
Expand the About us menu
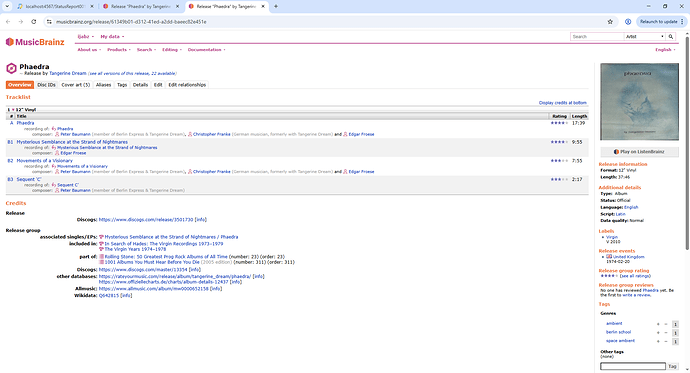tap(89, 50)
